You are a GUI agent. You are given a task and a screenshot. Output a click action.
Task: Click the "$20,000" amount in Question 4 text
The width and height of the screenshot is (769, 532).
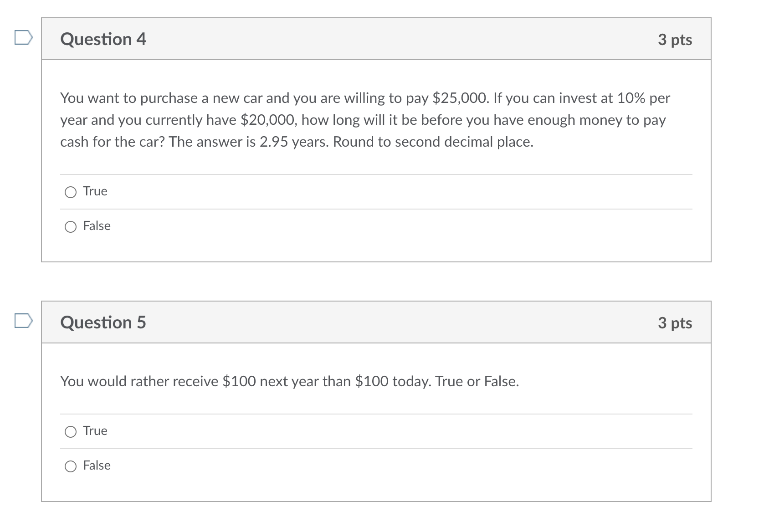tap(269, 120)
